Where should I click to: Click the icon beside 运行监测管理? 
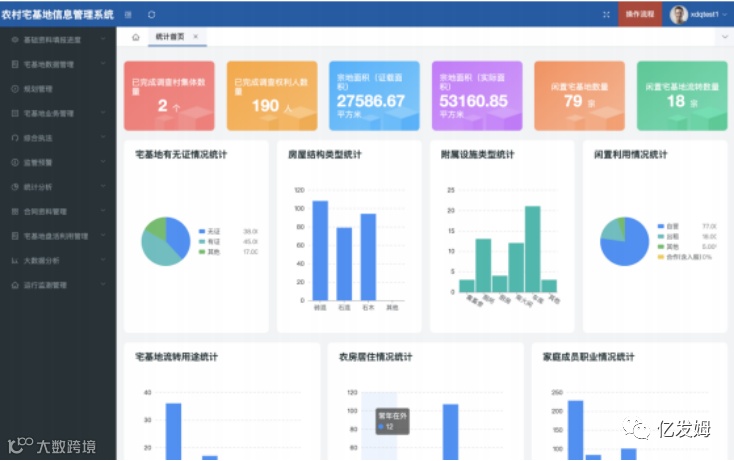[x=15, y=285]
